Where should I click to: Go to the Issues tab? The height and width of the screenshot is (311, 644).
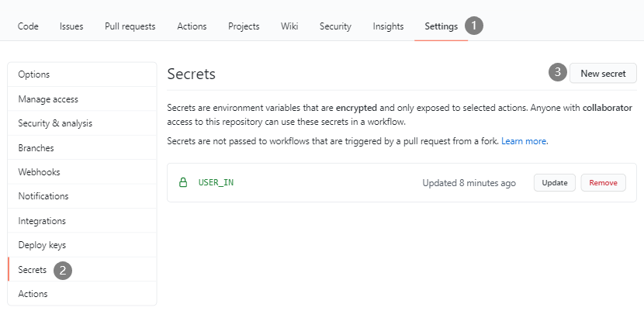pos(71,26)
